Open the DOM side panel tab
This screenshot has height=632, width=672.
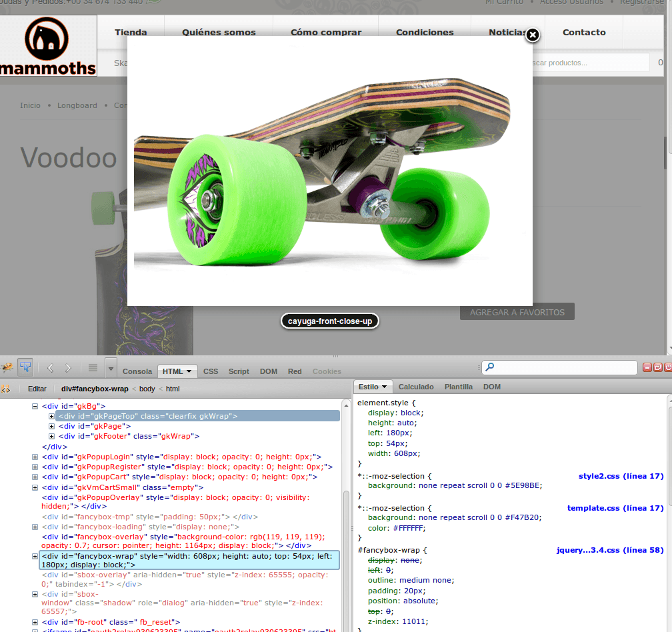[x=491, y=387]
